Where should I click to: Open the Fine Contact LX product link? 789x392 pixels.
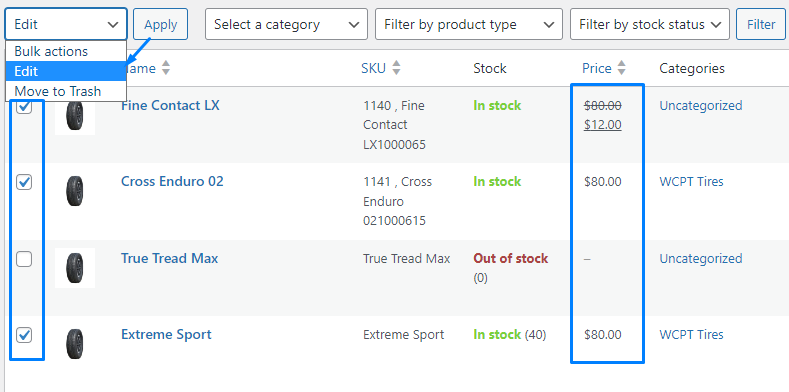click(170, 106)
